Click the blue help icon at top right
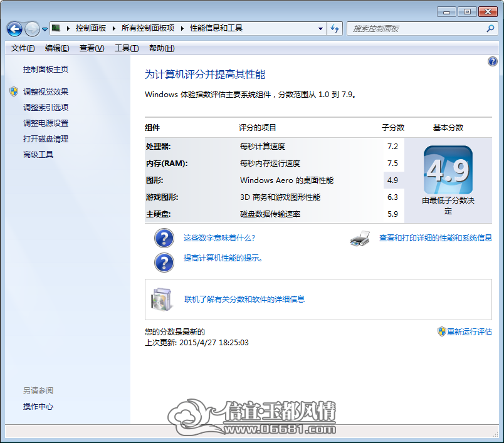The height and width of the screenshot is (443, 504). click(493, 61)
